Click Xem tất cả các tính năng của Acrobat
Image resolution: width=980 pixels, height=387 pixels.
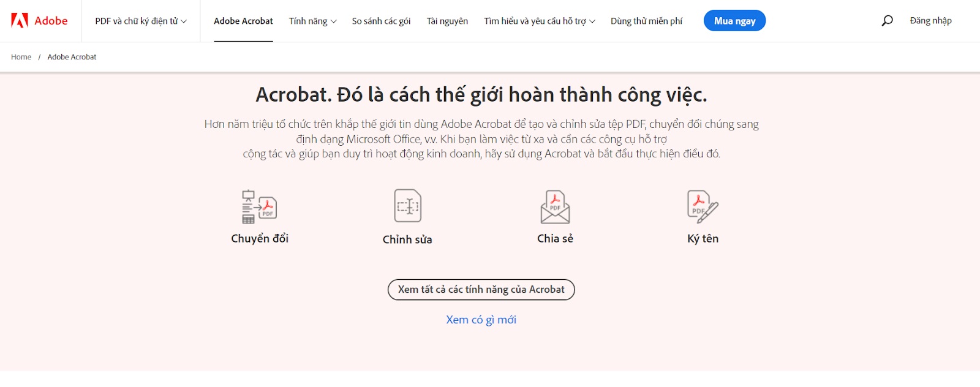[x=481, y=290]
